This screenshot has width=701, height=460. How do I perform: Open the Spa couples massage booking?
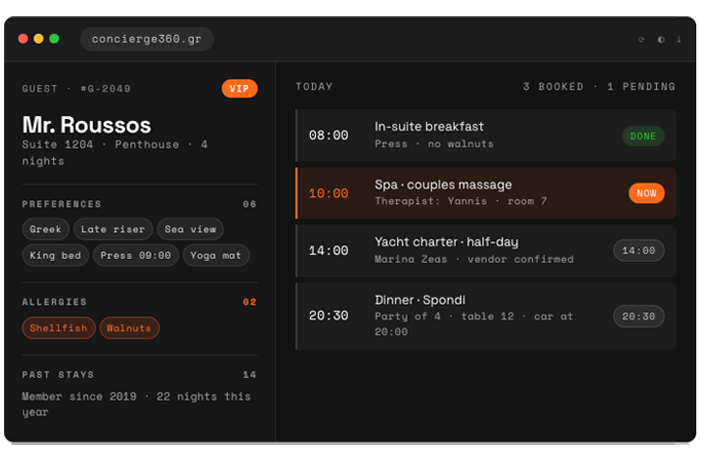[x=486, y=193]
